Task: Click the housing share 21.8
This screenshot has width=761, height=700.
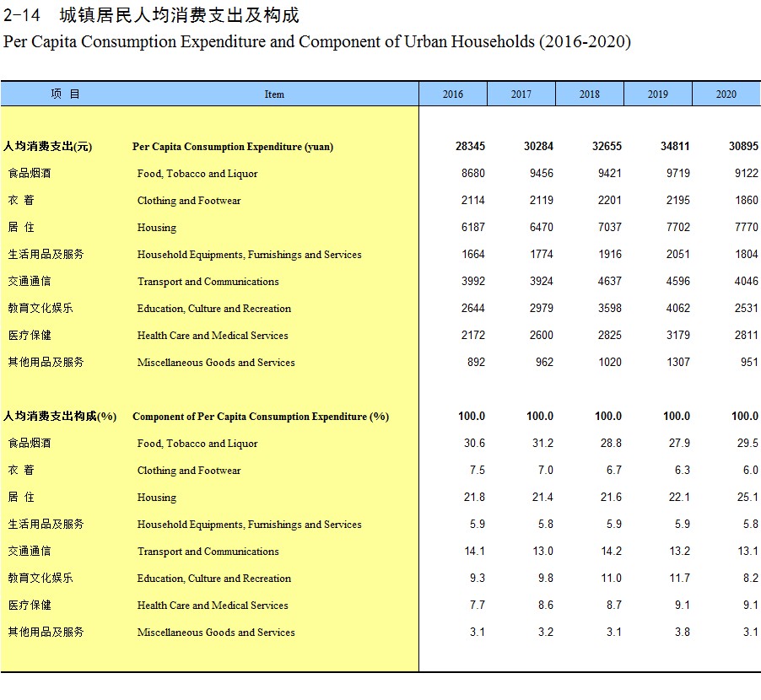Action: (x=475, y=498)
